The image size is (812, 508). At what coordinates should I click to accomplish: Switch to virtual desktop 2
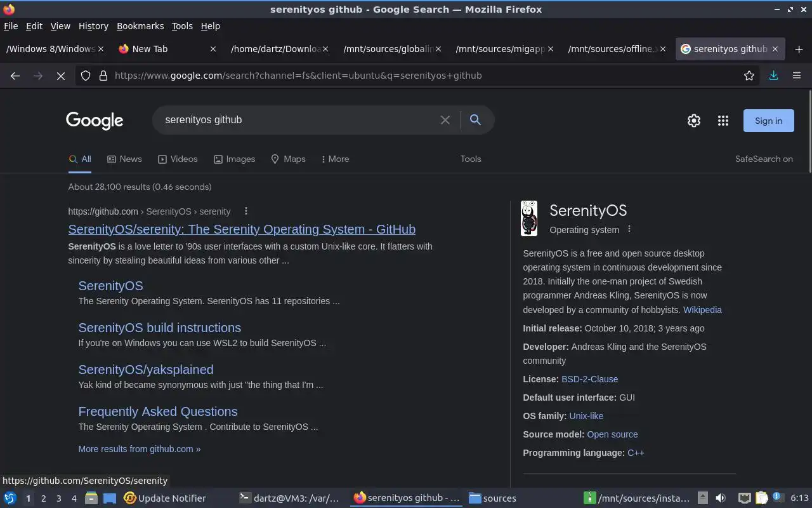(43, 498)
